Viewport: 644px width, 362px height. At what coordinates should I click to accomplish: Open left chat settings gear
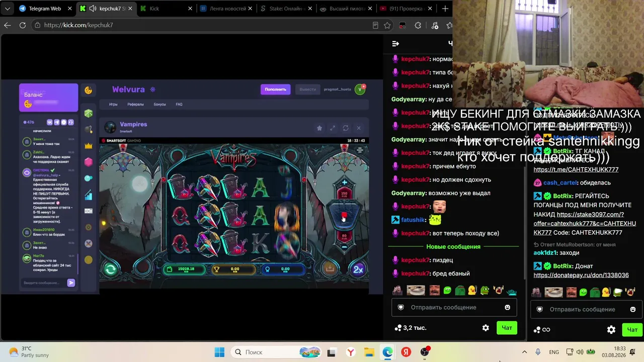[x=486, y=328]
